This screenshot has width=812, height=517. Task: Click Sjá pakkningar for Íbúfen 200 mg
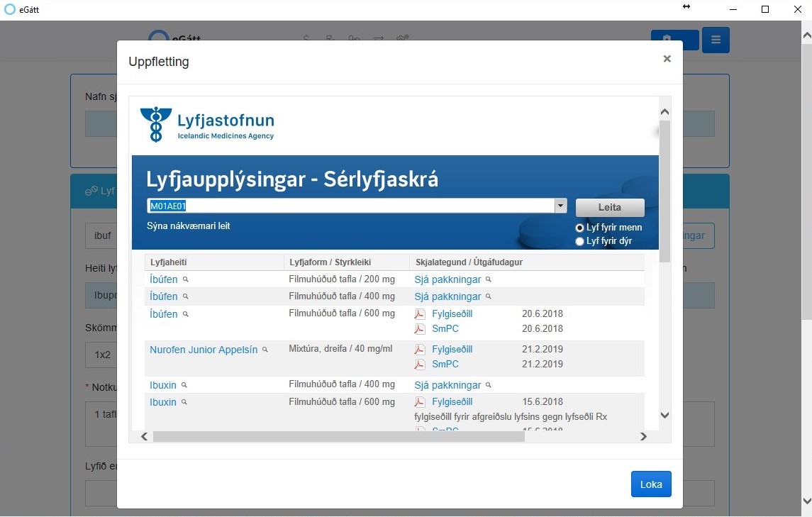pos(448,279)
